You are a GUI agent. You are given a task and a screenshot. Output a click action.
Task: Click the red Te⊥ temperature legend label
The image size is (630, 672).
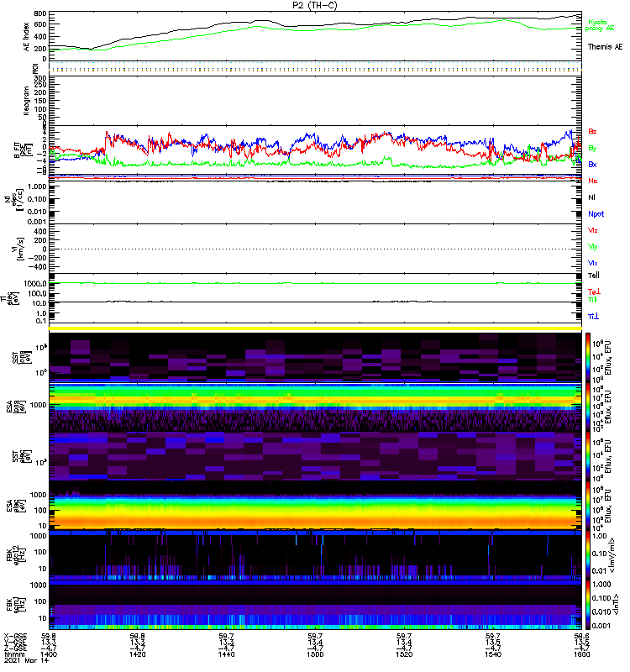coord(593,291)
